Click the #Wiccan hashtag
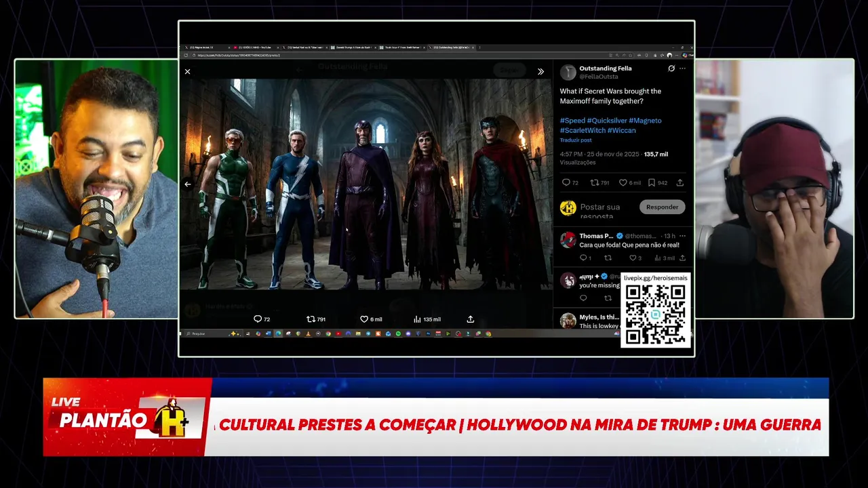This screenshot has width=868, height=488. click(x=622, y=130)
